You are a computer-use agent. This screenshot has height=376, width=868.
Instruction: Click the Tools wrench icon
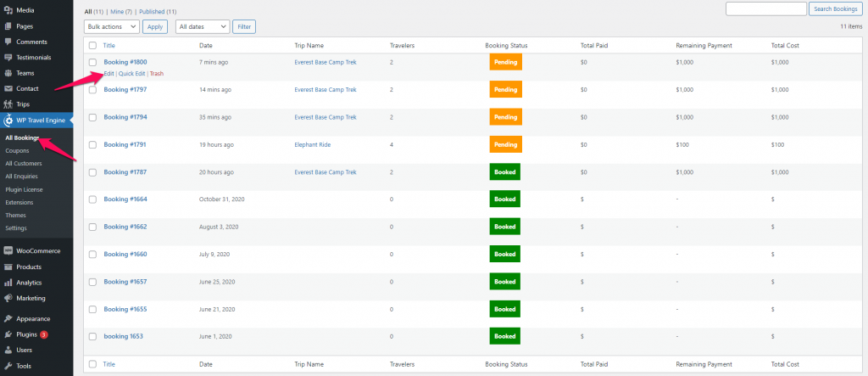pos(8,366)
